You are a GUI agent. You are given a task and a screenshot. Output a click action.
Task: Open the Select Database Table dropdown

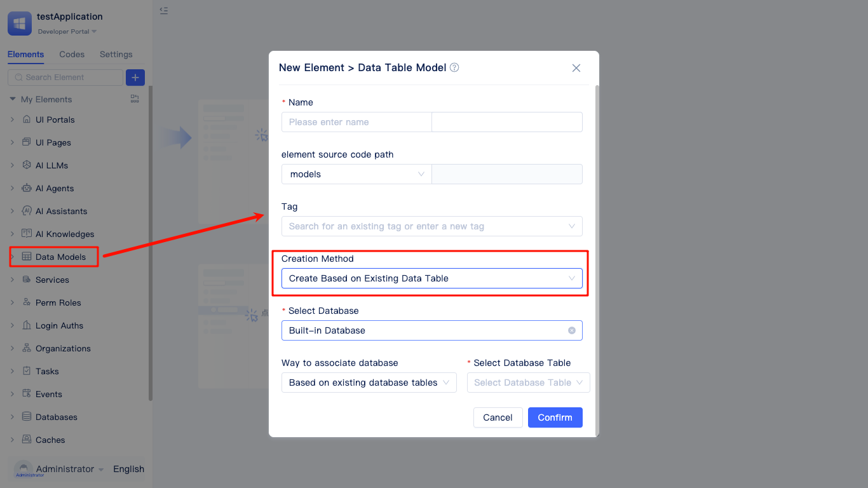point(529,383)
